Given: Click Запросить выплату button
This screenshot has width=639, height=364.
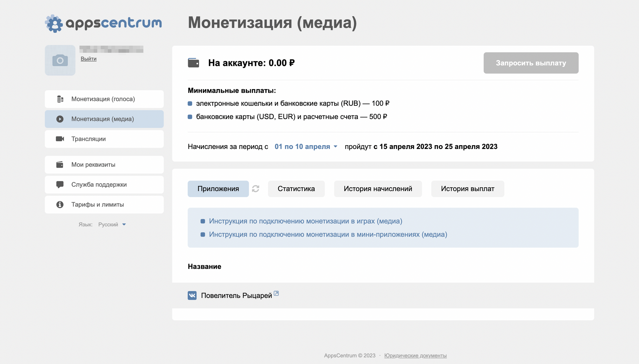Looking at the screenshot, I should coord(531,63).
